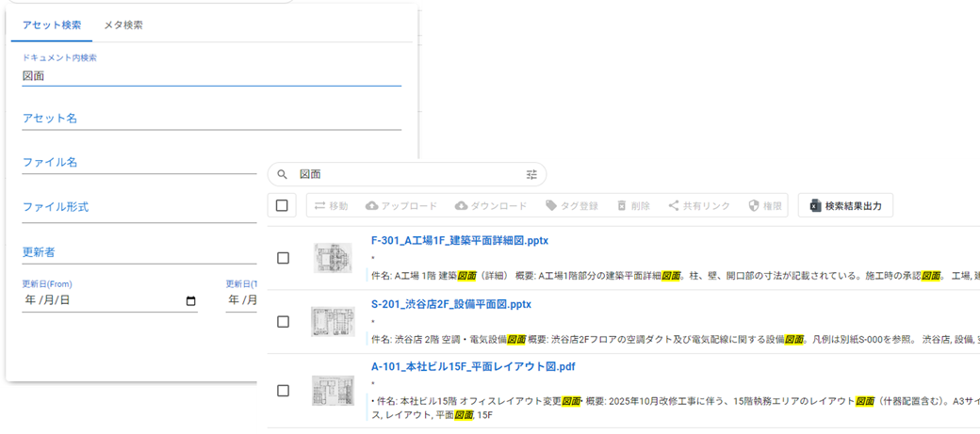Switch to the アセット検索 tab
This screenshot has width=980, height=434.
tap(52, 24)
